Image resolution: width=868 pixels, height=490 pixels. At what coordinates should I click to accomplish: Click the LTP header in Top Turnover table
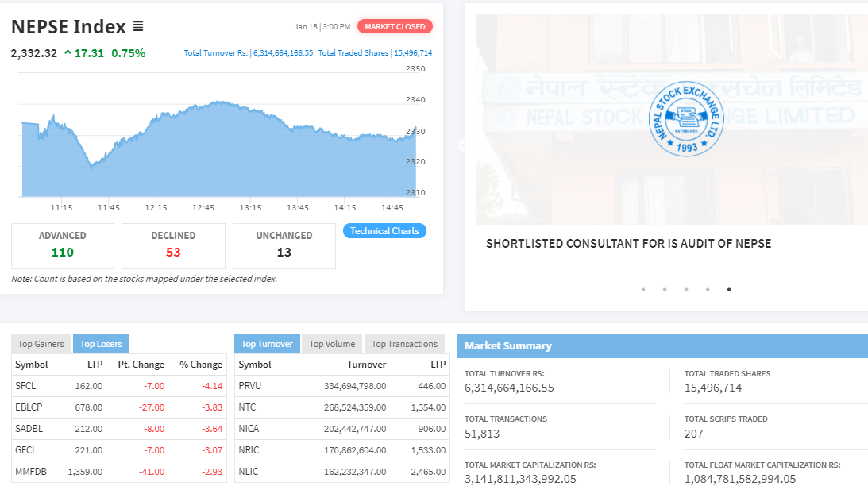point(438,365)
